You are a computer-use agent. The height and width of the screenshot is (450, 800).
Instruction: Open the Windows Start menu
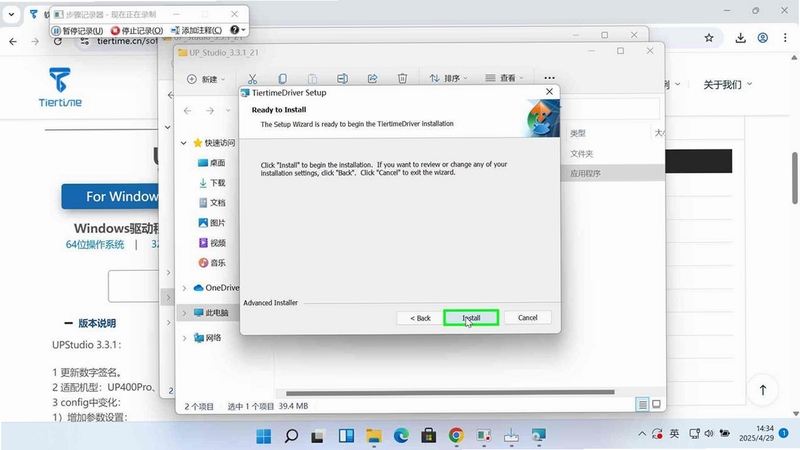tap(264, 436)
